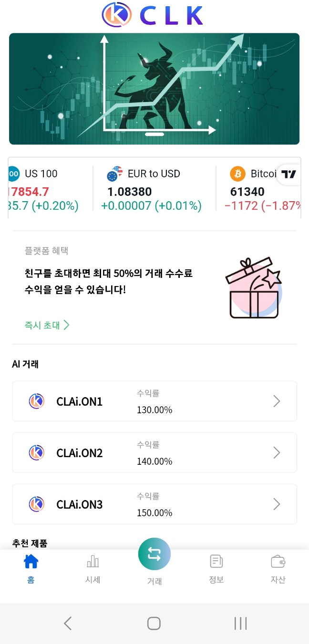The image size is (309, 644).
Task: Open the TradingView logo badge
Action: pos(288,174)
